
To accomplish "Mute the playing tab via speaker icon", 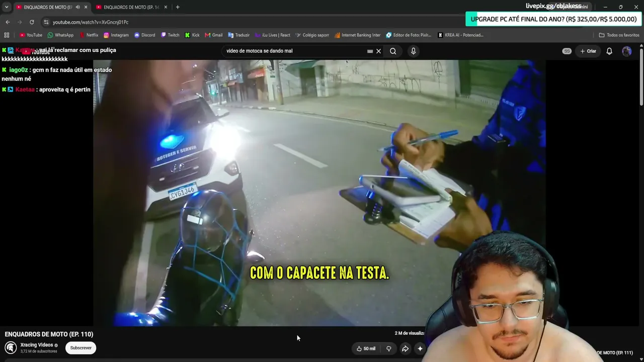I will pyautogui.click(x=77, y=7).
